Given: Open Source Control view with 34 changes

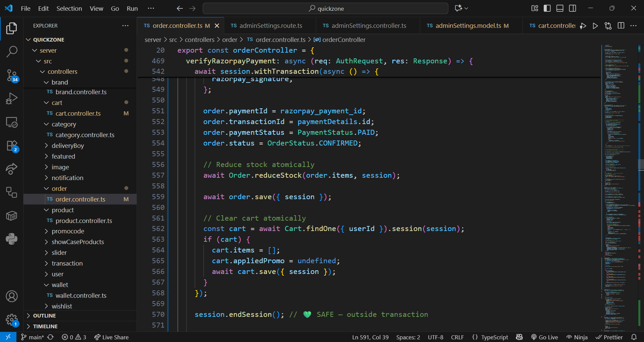Looking at the screenshot, I should coord(12,75).
